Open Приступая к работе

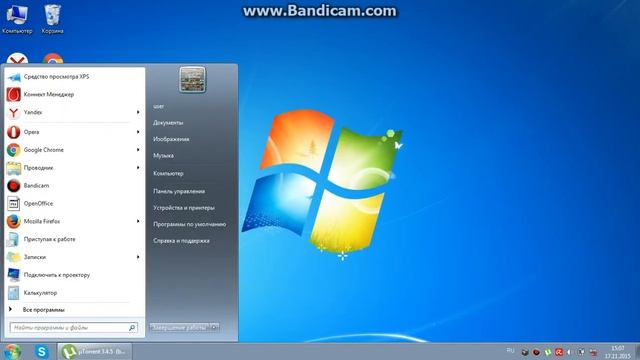pyautogui.click(x=74, y=239)
